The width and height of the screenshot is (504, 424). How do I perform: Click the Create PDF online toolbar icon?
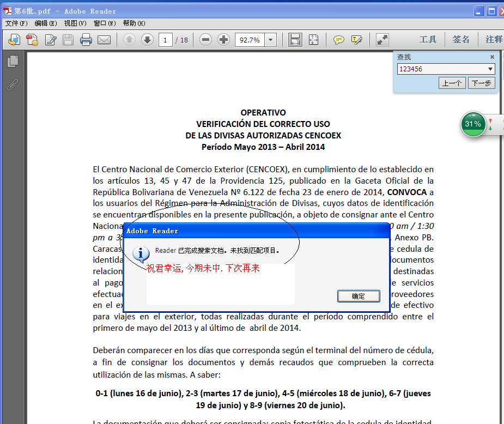[x=14, y=40]
